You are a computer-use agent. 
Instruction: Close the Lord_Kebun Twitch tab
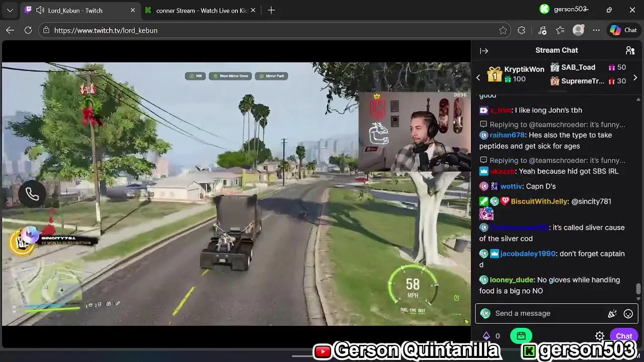tap(133, 10)
